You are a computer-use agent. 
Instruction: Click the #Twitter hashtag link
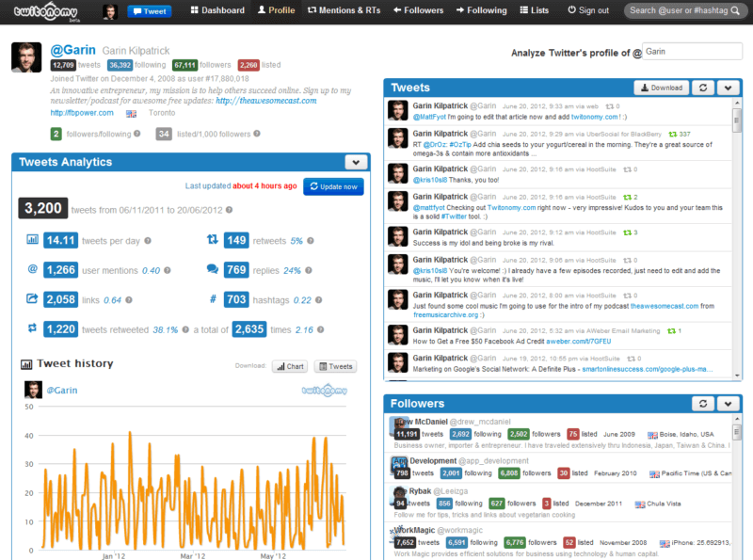tap(454, 216)
